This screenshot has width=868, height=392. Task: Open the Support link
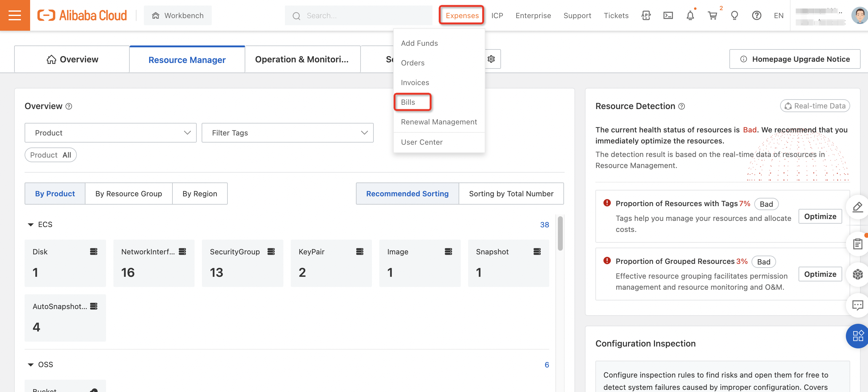[577, 15]
